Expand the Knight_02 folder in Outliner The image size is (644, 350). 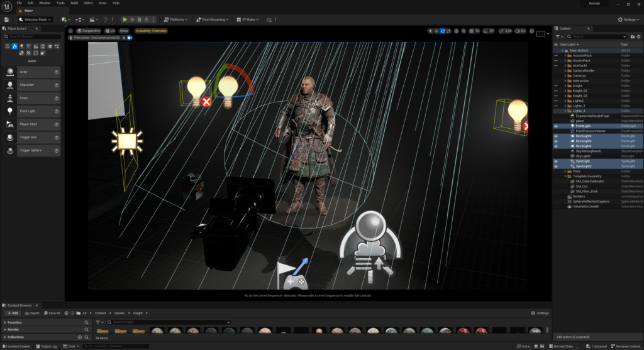pos(565,90)
